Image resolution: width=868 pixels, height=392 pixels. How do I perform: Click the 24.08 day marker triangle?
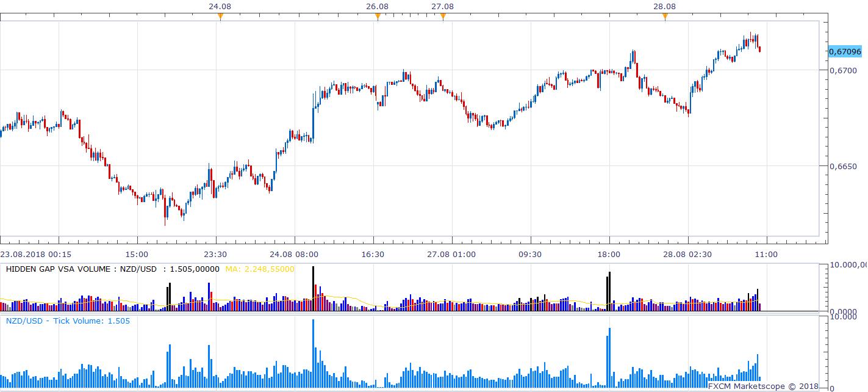[x=220, y=17]
